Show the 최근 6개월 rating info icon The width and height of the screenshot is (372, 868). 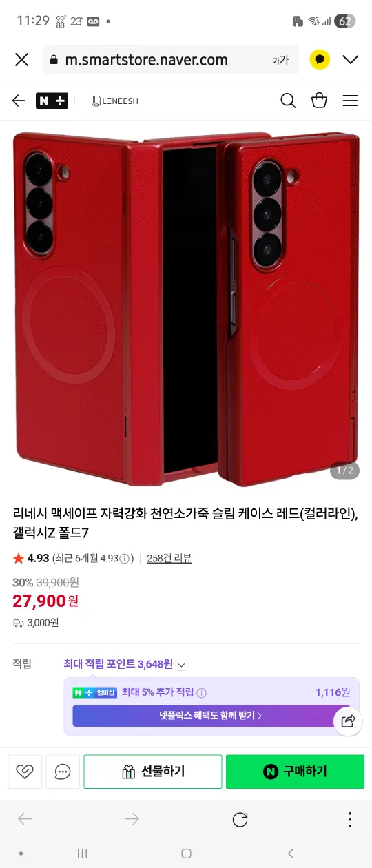click(x=125, y=559)
